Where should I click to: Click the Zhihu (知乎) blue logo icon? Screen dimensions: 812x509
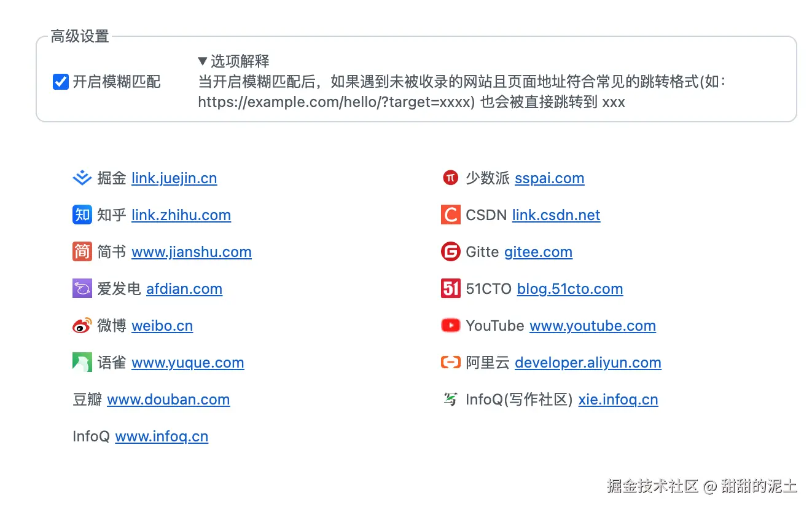(x=82, y=215)
